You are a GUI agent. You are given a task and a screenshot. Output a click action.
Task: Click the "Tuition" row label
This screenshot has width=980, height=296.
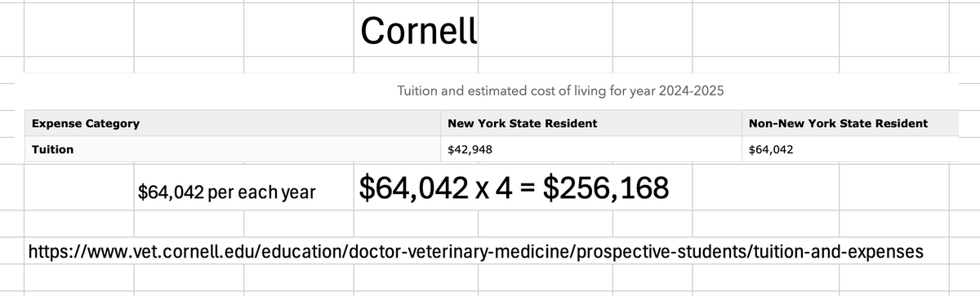click(52, 150)
